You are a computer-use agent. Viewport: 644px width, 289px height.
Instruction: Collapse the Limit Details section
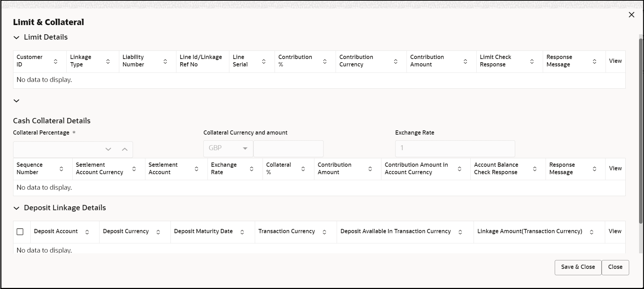pos(17,37)
